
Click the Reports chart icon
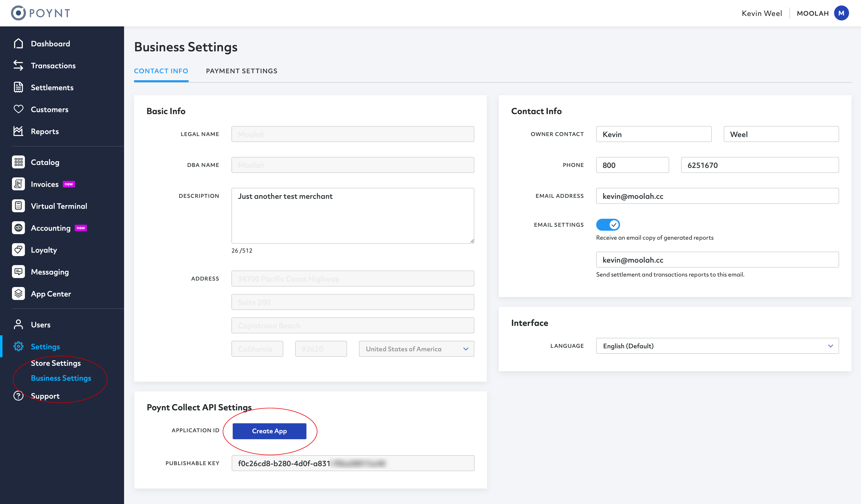coord(18,131)
